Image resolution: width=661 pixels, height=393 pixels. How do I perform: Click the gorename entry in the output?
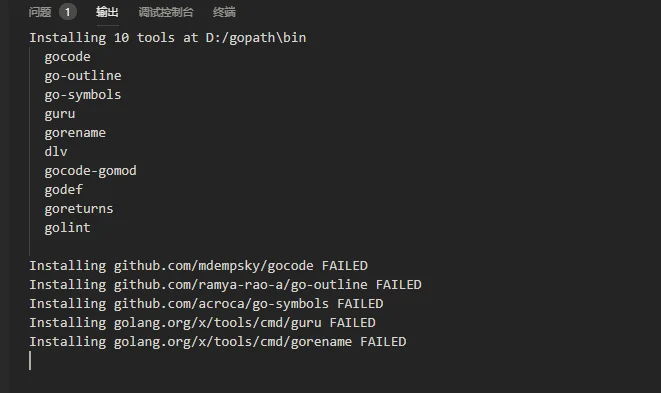75,133
